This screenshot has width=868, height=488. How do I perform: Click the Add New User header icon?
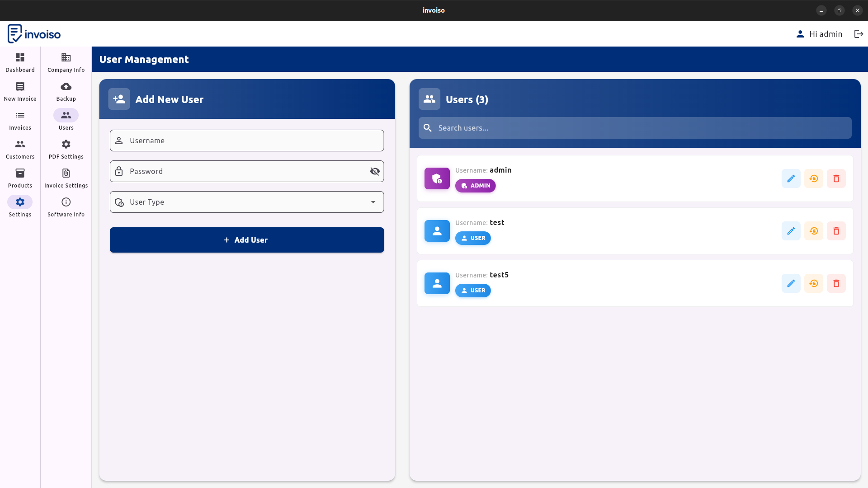tap(119, 99)
